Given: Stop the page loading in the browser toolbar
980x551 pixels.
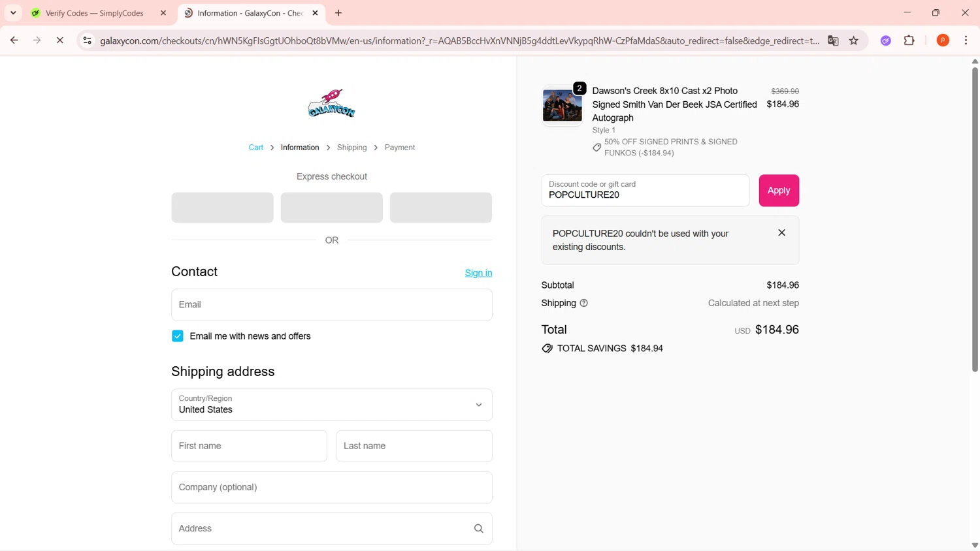Looking at the screenshot, I should tap(59, 40).
